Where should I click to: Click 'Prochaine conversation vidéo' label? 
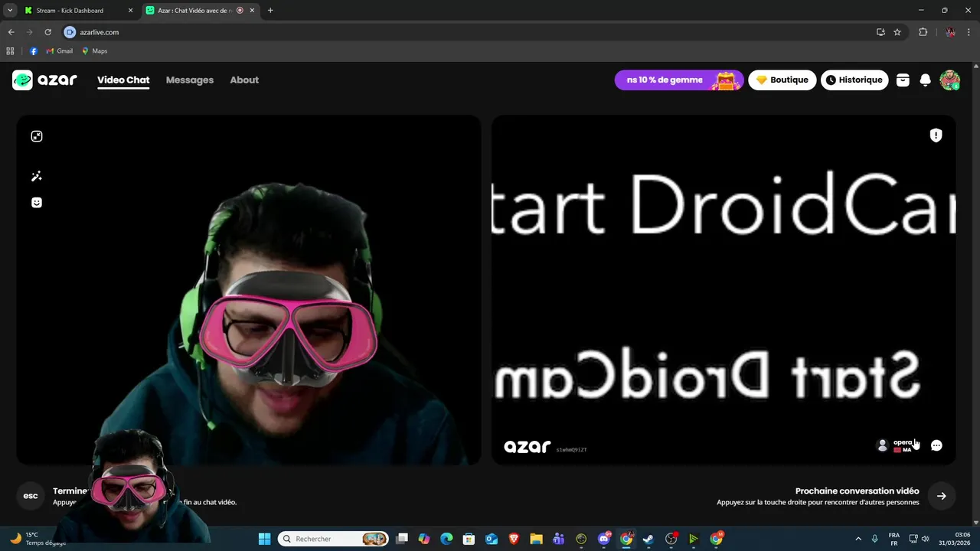coord(857,491)
